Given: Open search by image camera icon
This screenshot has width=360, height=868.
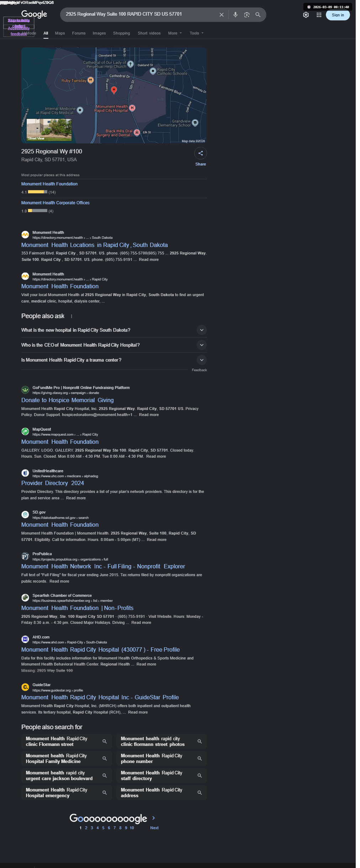Looking at the screenshot, I should pyautogui.click(x=247, y=15).
